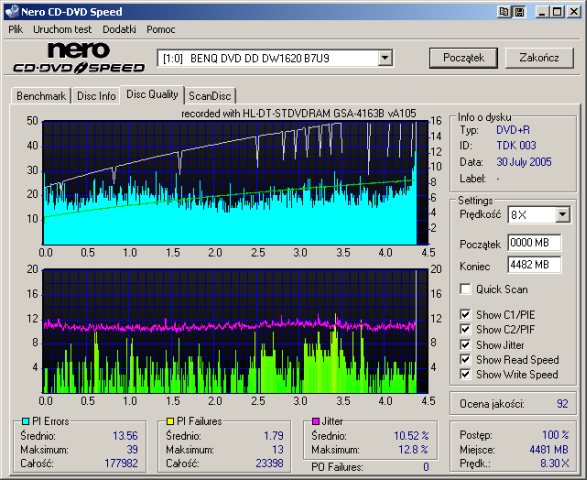Screen dimensions: 587x480
Task: Click the yellow PI Failures legend swatch
Action: tap(170, 421)
